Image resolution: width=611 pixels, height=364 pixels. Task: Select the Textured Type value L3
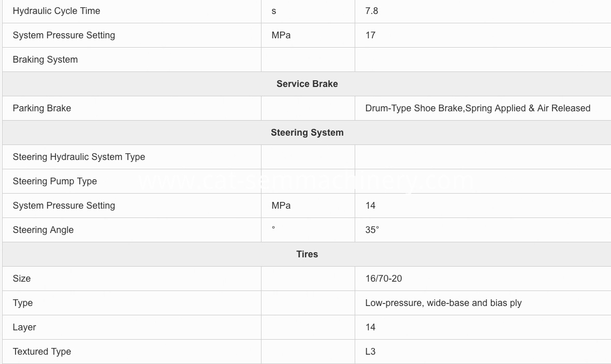371,352
